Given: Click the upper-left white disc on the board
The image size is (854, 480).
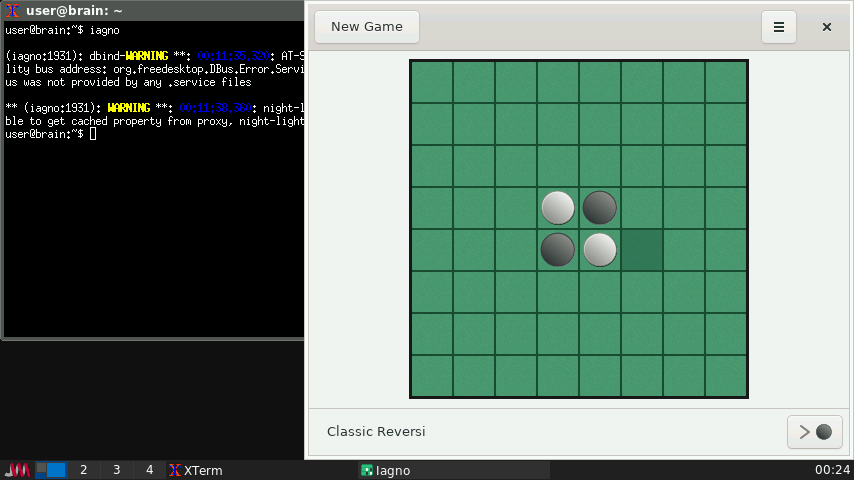Looking at the screenshot, I should click(x=558, y=208).
